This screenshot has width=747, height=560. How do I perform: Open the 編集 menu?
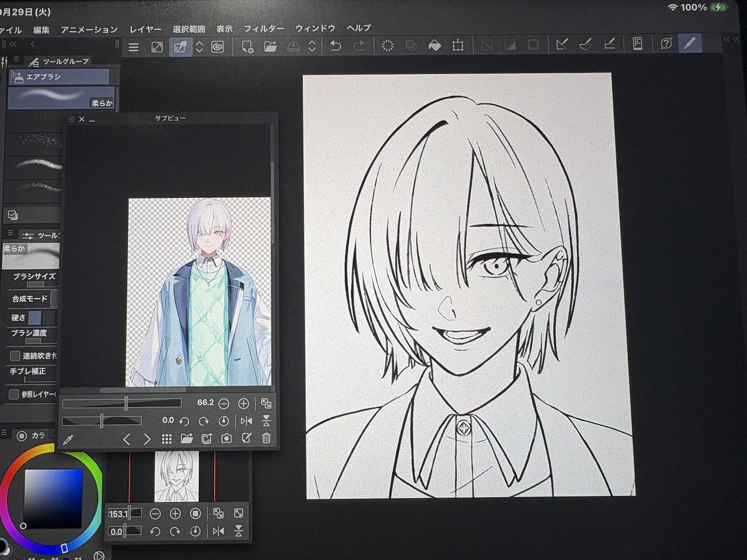click(42, 29)
